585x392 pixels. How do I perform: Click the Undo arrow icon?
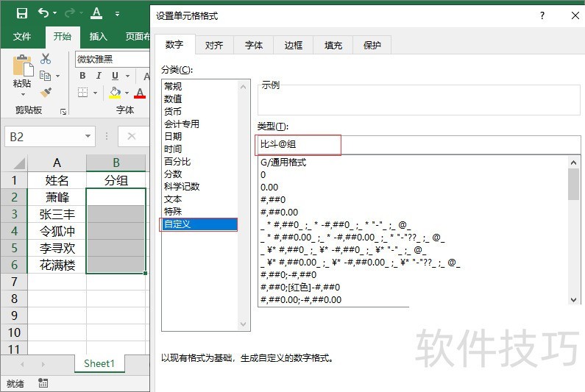coord(43,13)
